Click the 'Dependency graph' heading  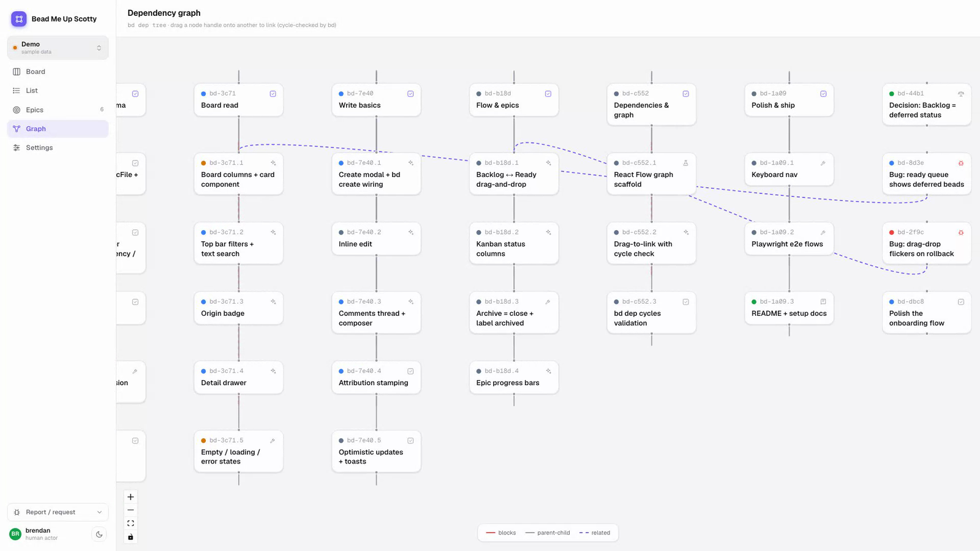tap(164, 13)
